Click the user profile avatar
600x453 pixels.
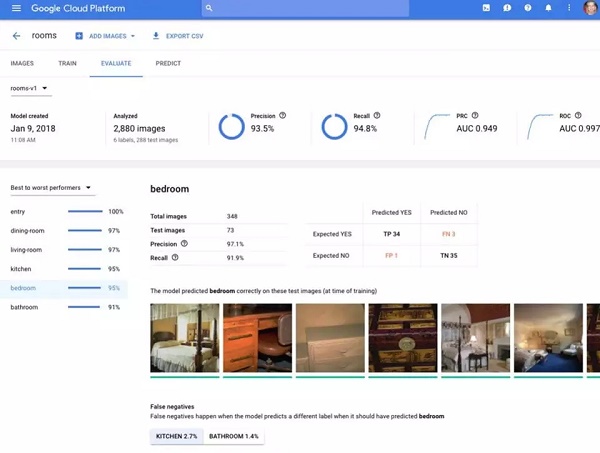click(x=590, y=8)
